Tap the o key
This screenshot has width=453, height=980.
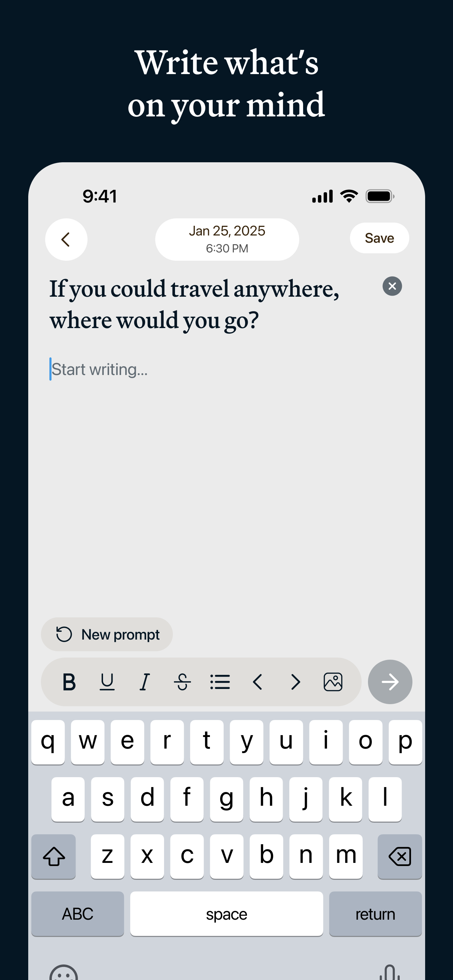(x=366, y=742)
